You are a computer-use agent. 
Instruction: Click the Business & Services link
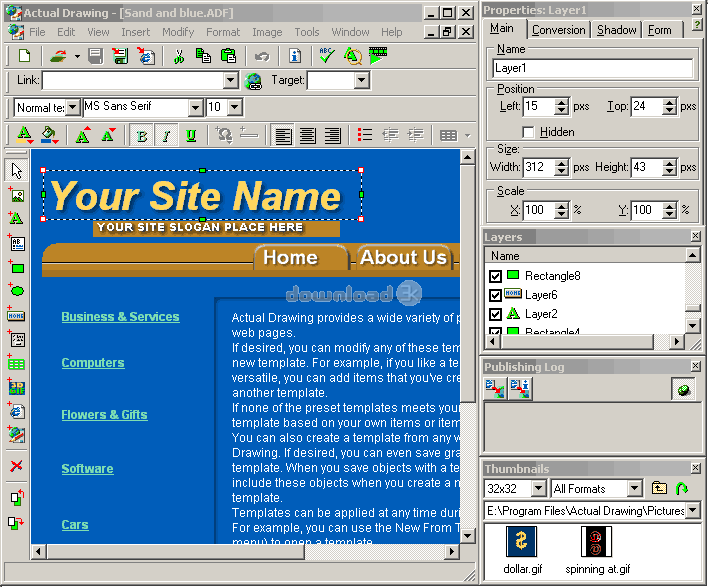[120, 317]
